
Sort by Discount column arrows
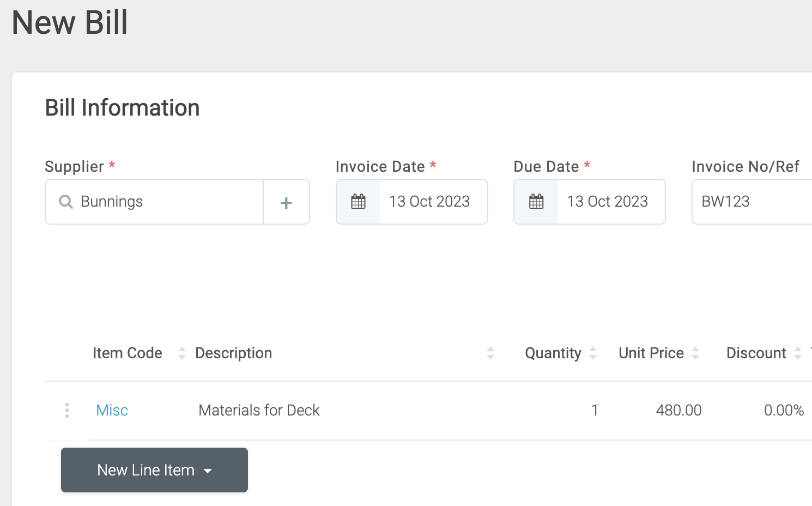[x=798, y=353]
